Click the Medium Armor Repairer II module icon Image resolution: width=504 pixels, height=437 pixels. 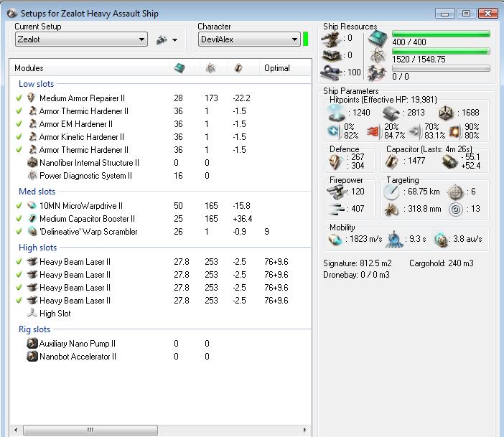(x=32, y=98)
